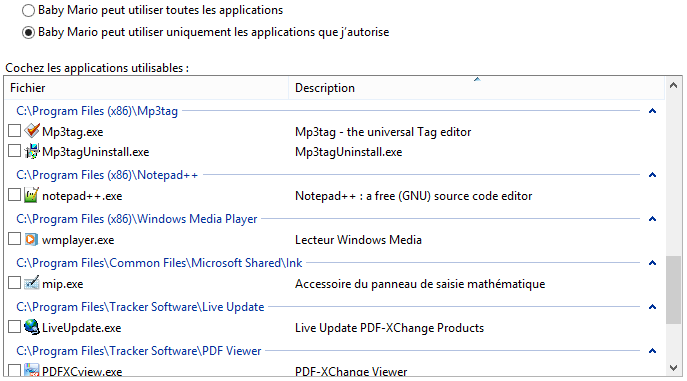Check the notepad++.exe checkbox
687x381 pixels.
coord(14,195)
